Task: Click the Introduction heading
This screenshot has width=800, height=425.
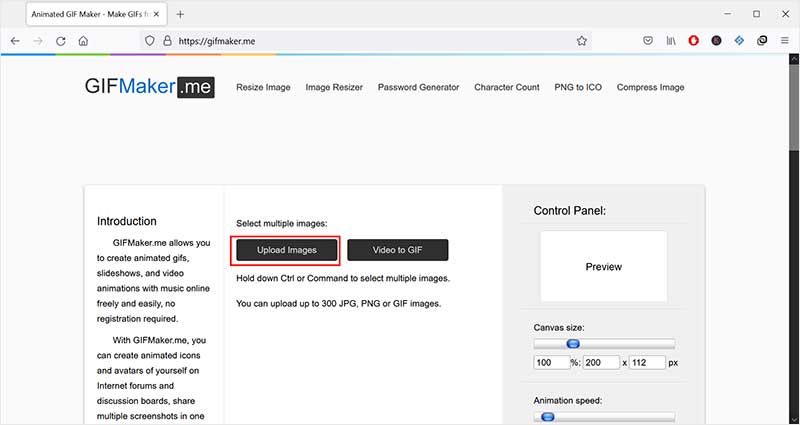Action: [x=127, y=221]
